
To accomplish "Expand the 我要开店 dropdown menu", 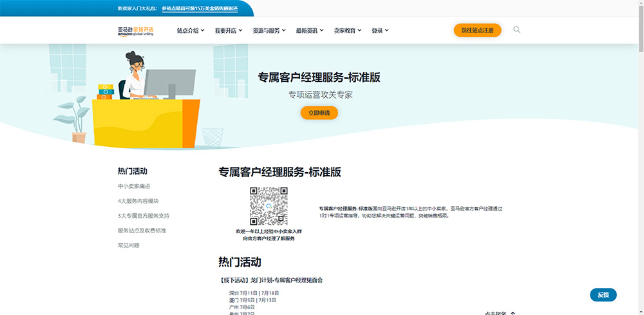I will tap(229, 30).
